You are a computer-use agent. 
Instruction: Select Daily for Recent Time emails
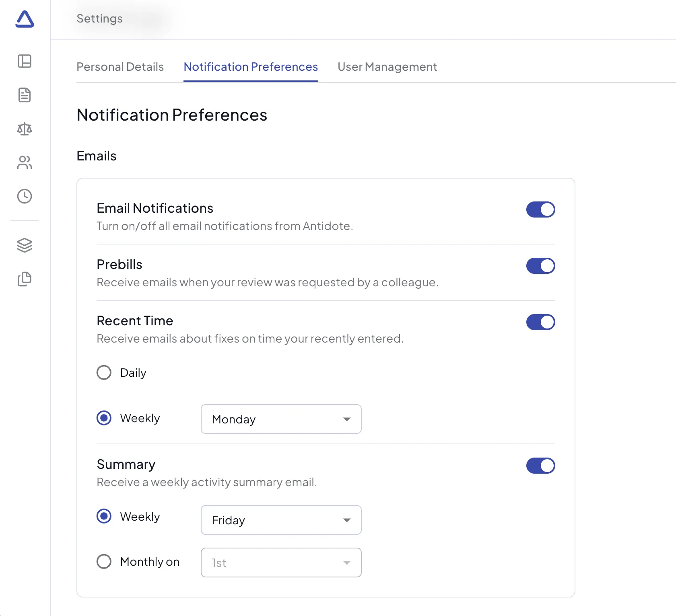point(104,372)
